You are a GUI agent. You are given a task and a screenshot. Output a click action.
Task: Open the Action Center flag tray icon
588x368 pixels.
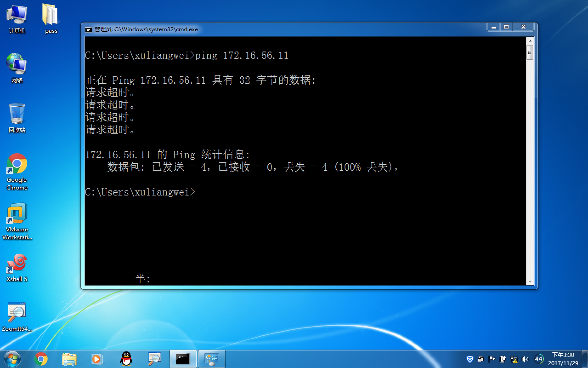(x=492, y=359)
